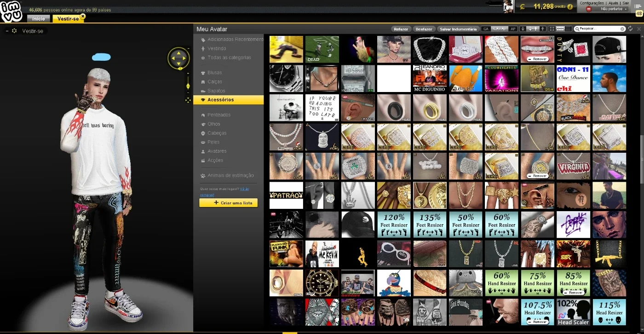644x334 pixels.
Task: Switch to the Início tab
Action: click(x=39, y=19)
